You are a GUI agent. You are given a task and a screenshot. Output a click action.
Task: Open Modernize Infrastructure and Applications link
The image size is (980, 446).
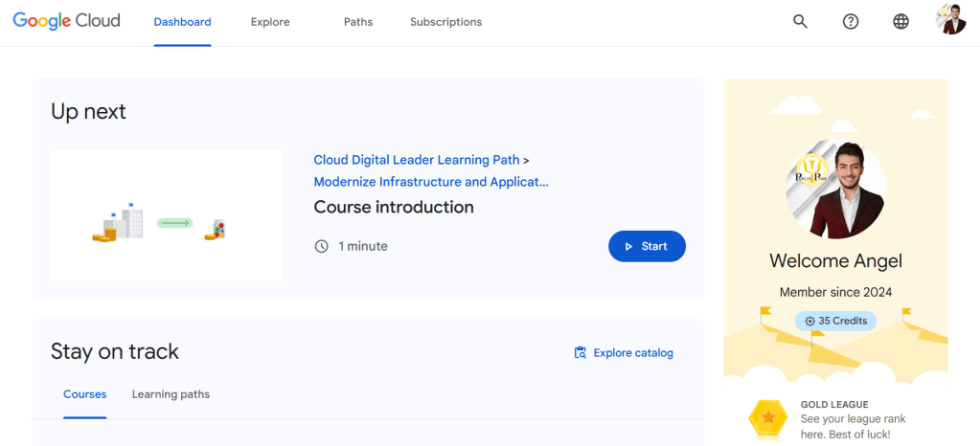431,182
